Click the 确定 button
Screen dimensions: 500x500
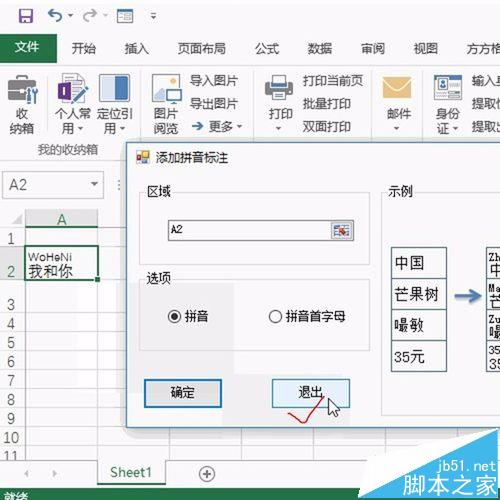(x=183, y=393)
